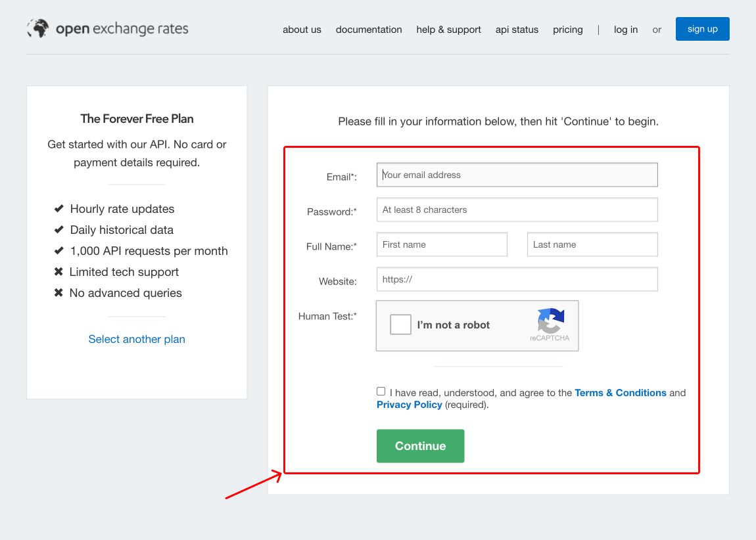Tick the Terms & Conditions agreement checkbox
Image resolution: width=756 pixels, height=540 pixels.
click(381, 391)
